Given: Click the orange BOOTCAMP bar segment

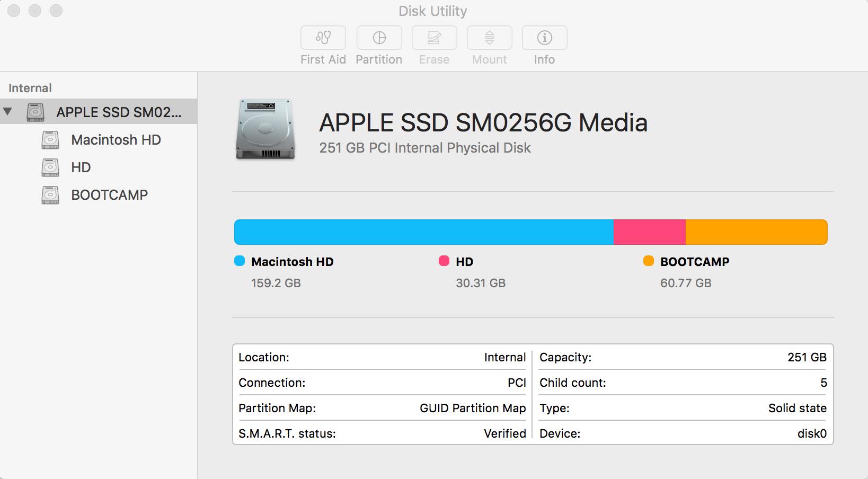Looking at the screenshot, I should pyautogui.click(x=757, y=232).
